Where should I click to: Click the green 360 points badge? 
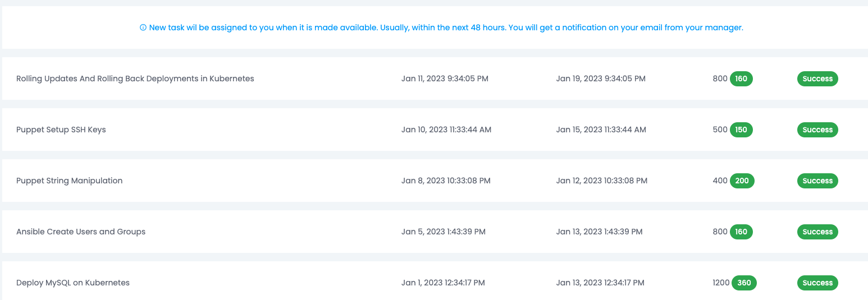[x=744, y=283]
